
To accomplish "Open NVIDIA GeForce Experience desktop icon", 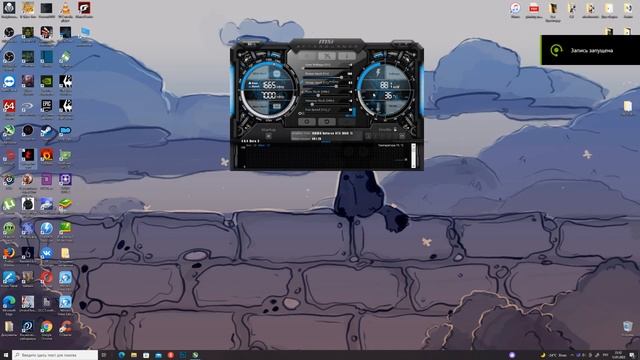I will (x=47, y=83).
